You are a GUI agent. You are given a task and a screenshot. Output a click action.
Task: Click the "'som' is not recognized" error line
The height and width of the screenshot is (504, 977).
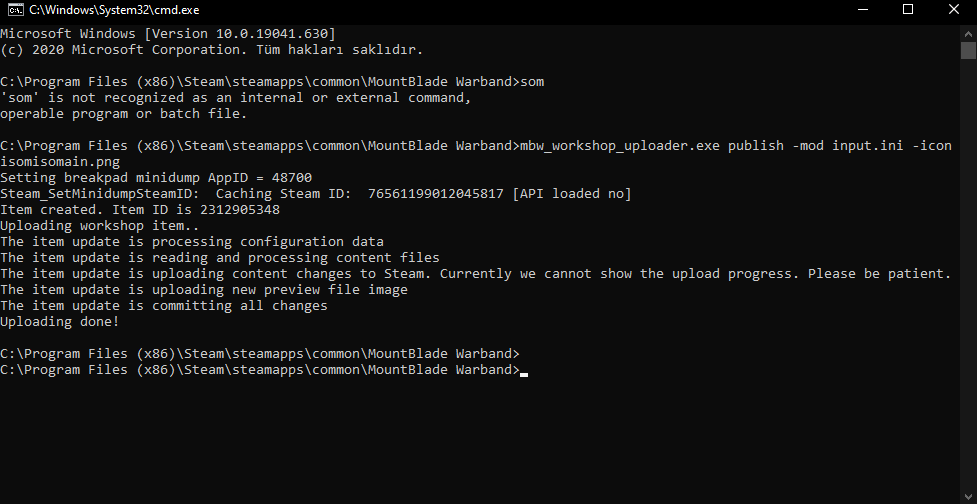pyautogui.click(x=234, y=98)
